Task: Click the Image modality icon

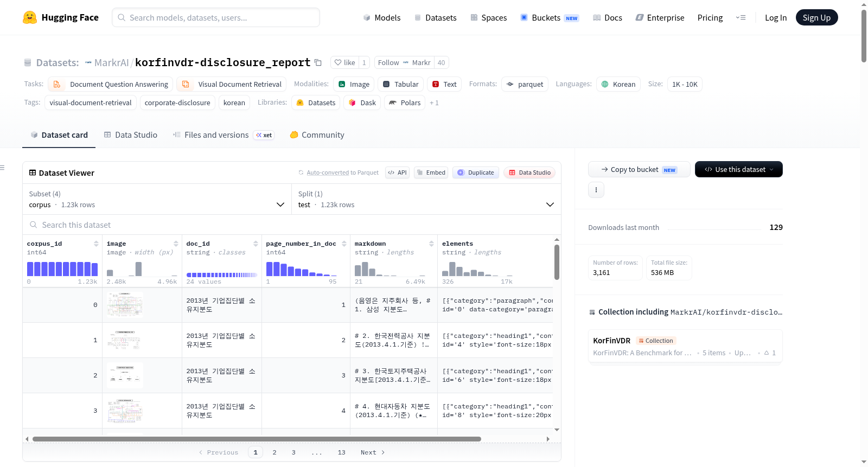Action: (x=342, y=85)
